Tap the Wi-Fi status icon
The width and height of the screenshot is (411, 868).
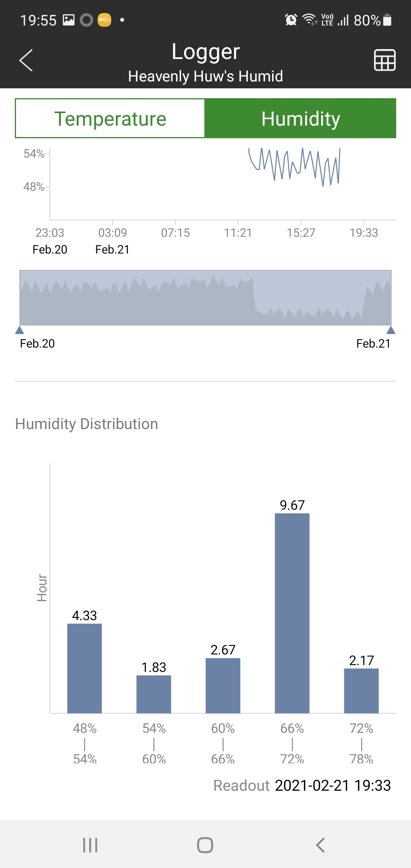point(309,19)
